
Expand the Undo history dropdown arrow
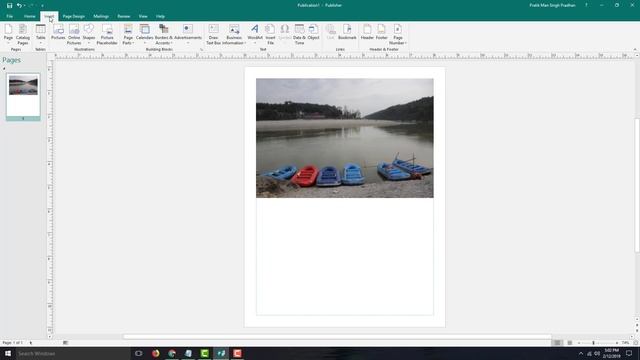pyautogui.click(x=24, y=6)
